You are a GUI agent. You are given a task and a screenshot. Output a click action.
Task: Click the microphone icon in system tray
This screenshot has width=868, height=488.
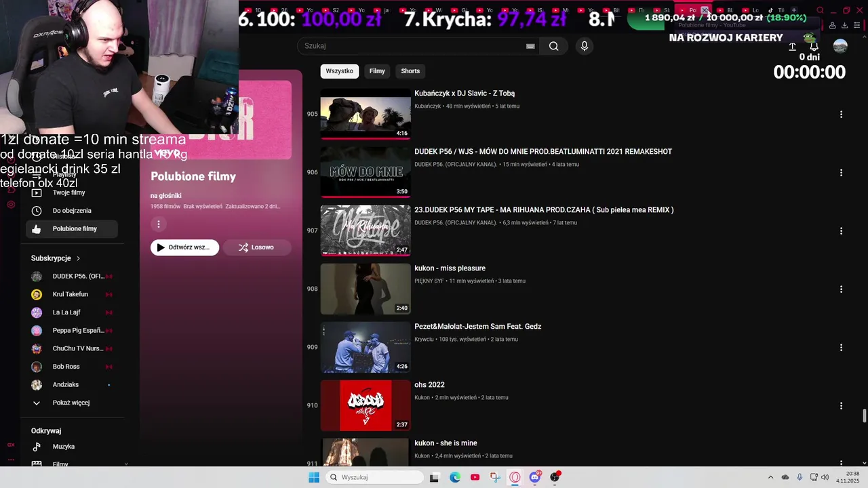pos(800,477)
